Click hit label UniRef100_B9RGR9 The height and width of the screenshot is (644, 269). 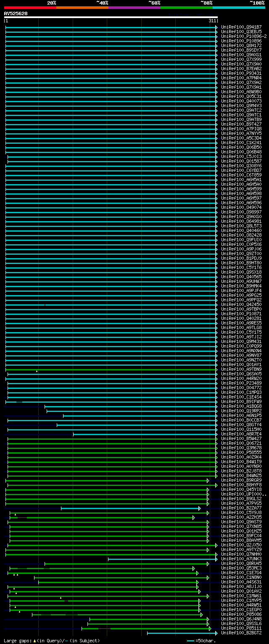pos(241,480)
